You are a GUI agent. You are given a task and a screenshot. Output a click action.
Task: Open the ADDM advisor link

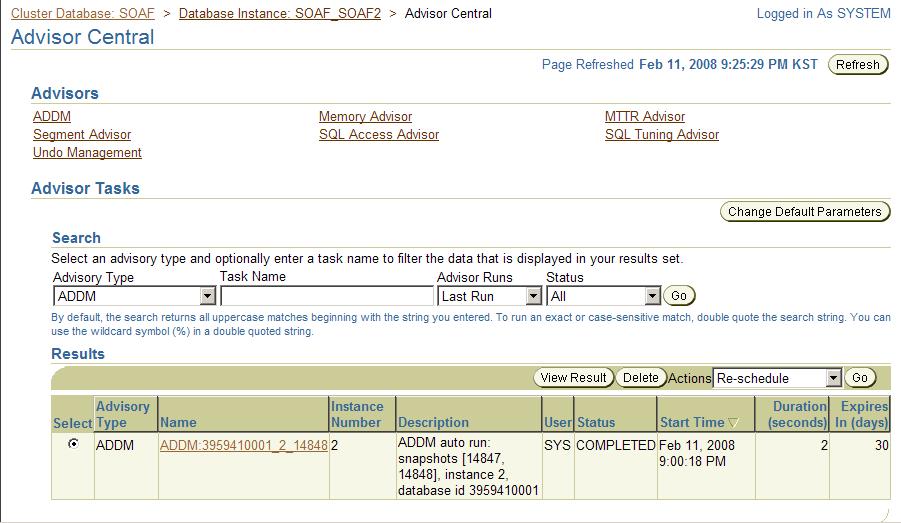52,116
